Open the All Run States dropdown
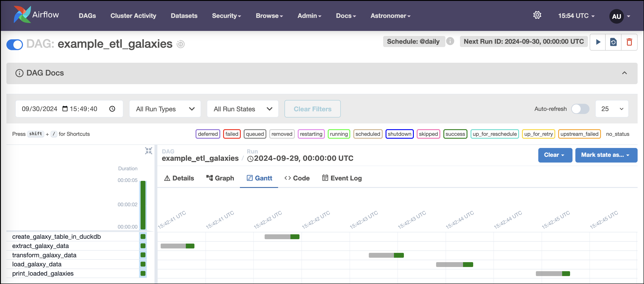644x284 pixels. coord(243,109)
